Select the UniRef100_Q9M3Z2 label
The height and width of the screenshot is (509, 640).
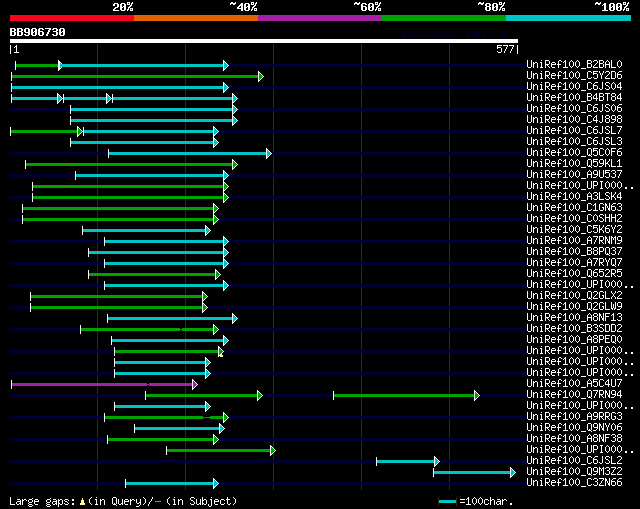(574, 472)
